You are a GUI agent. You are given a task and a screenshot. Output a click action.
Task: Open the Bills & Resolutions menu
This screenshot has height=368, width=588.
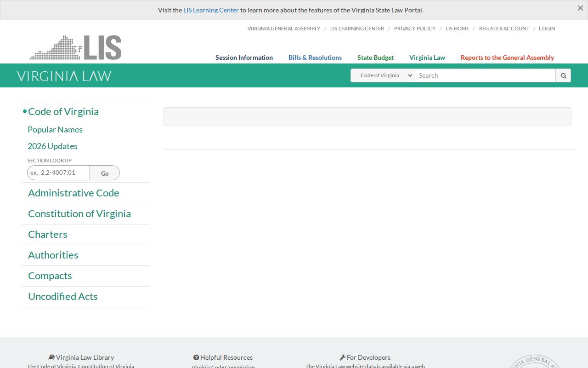click(315, 57)
